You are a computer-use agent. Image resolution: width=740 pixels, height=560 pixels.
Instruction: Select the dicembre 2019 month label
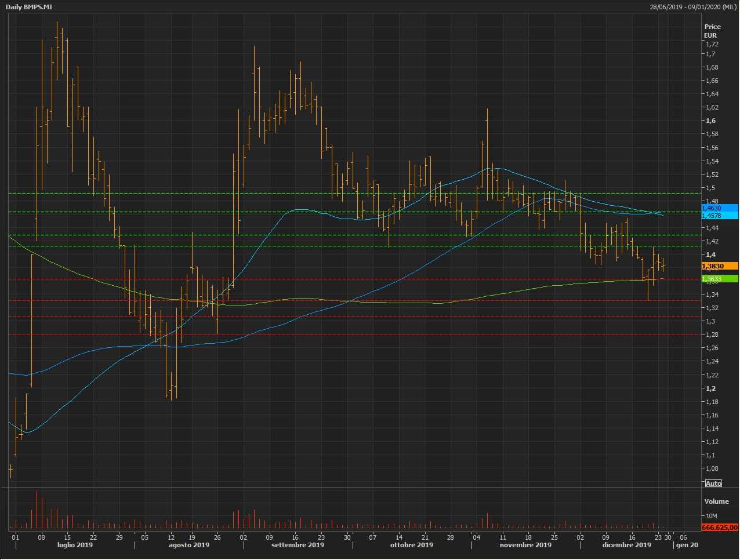coord(626,545)
